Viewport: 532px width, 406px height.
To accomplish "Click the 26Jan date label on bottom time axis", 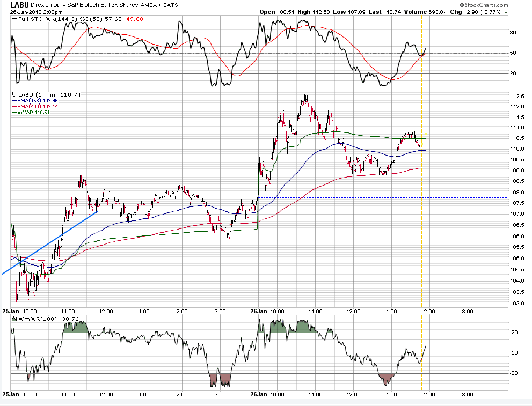I will point(259,395).
